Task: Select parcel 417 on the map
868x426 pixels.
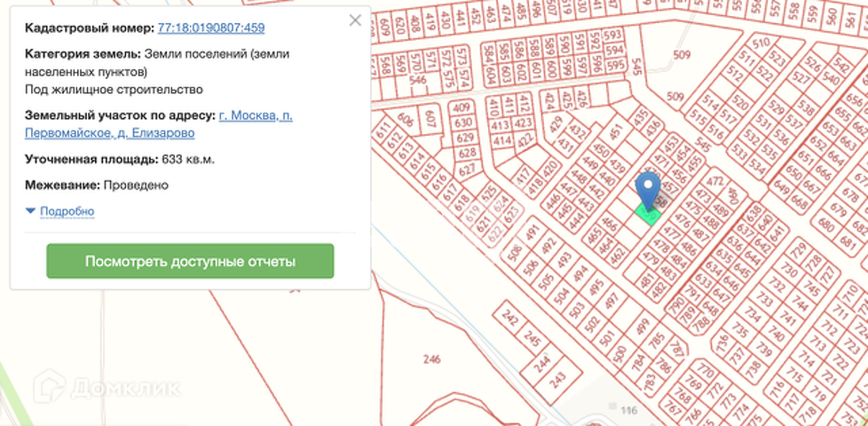Action: pos(522,178)
